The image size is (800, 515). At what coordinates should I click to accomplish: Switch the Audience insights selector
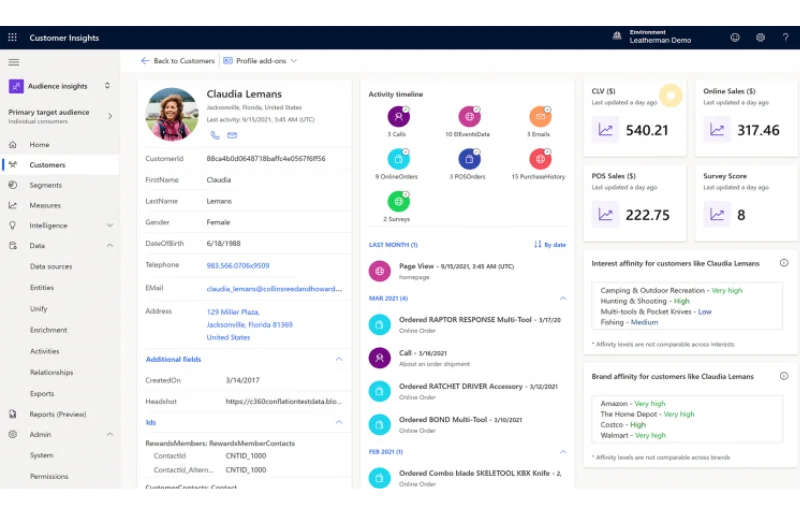pyautogui.click(x=107, y=85)
